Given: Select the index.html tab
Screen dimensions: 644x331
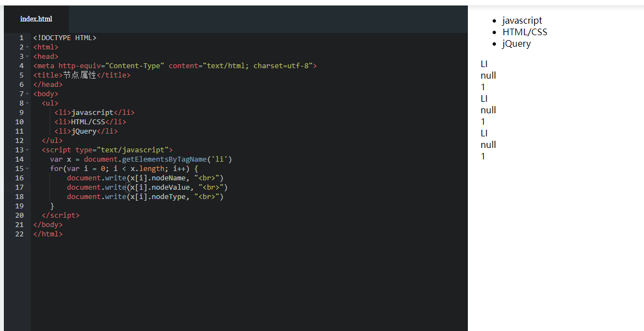Looking at the screenshot, I should 36,19.
